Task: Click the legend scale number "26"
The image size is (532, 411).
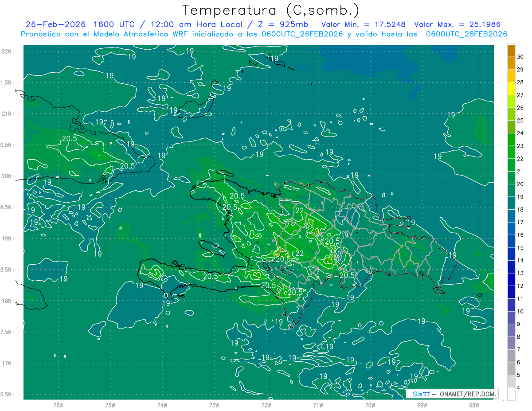Action: click(x=520, y=108)
